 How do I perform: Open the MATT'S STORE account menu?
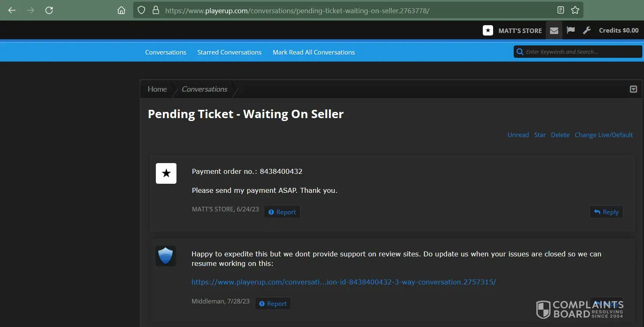coord(520,31)
